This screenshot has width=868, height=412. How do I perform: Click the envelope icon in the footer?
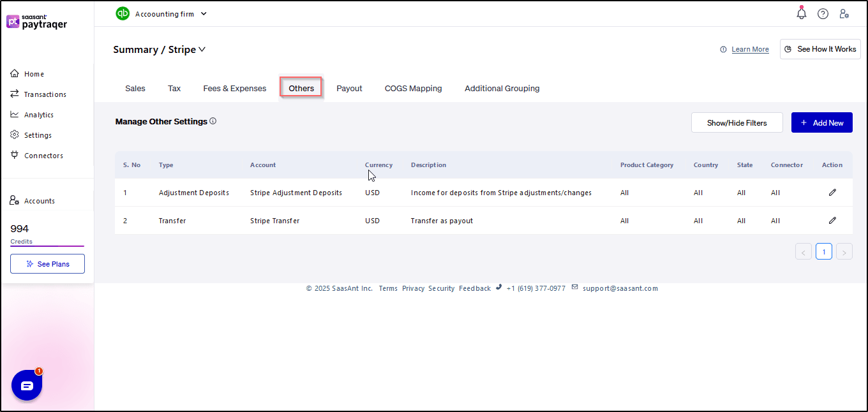pos(574,288)
